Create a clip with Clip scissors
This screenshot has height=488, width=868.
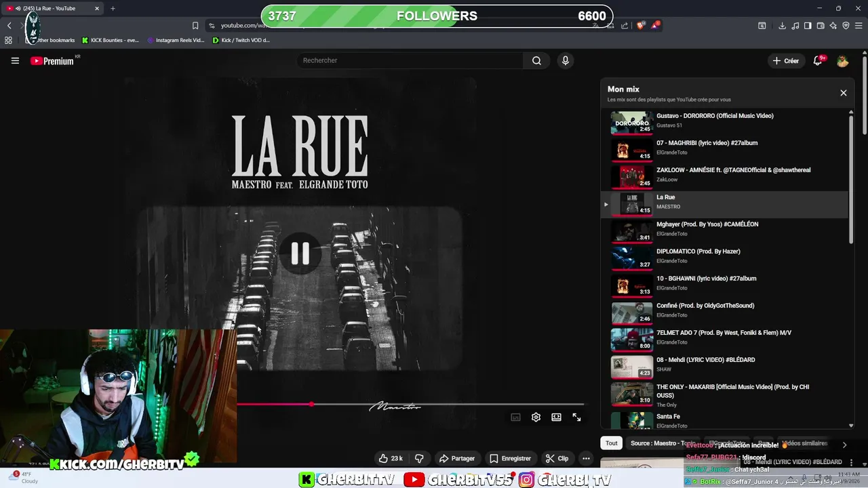(557, 458)
